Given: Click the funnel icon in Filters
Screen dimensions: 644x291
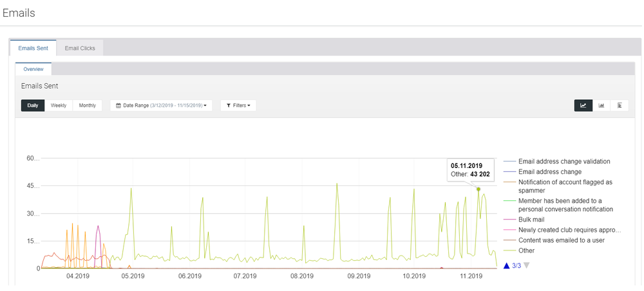Looking at the screenshot, I should point(229,106).
